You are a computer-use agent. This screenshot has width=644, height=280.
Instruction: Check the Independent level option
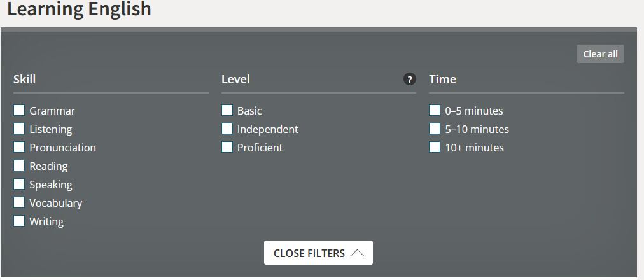pyautogui.click(x=227, y=129)
